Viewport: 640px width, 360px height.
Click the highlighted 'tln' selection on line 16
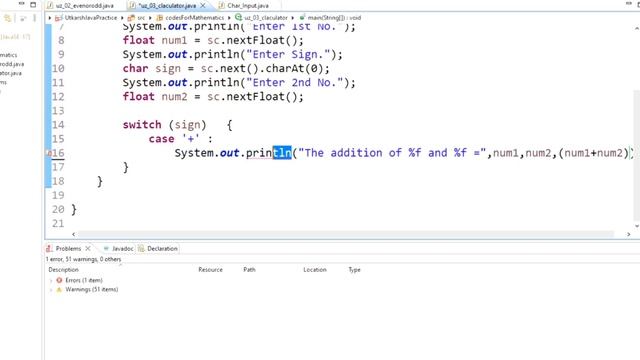pos(282,153)
